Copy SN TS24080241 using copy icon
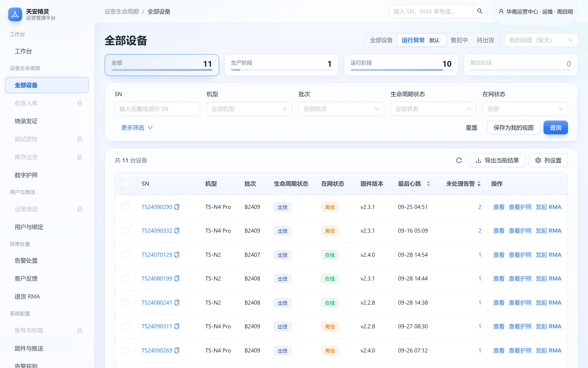This screenshot has width=588, height=368. (177, 303)
